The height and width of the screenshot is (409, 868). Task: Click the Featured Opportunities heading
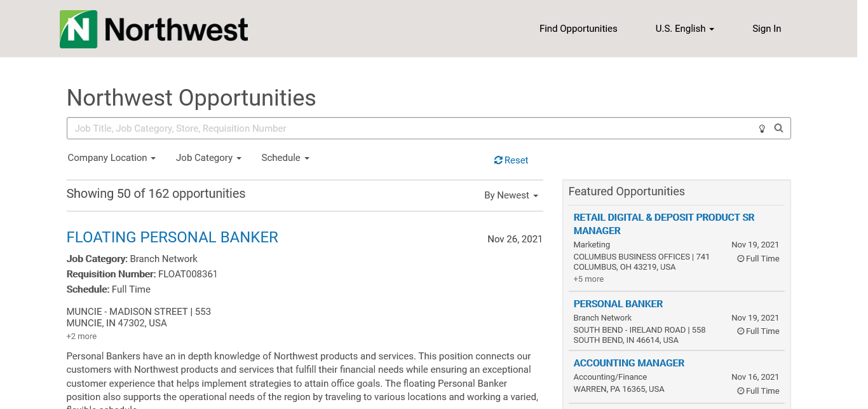point(626,191)
